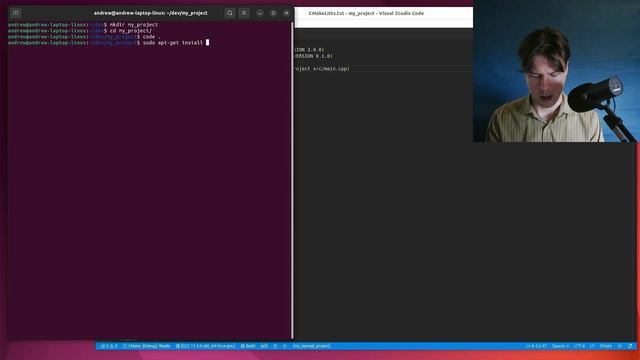Viewport: 640px width, 360px height.
Task: Change the 'UTF-8' file encoding
Action: (580, 346)
